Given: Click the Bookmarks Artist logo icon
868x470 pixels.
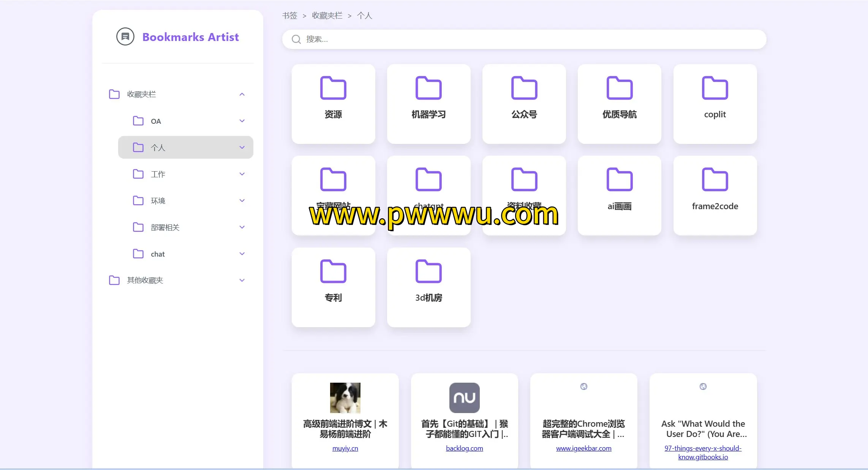Looking at the screenshot, I should [x=125, y=37].
